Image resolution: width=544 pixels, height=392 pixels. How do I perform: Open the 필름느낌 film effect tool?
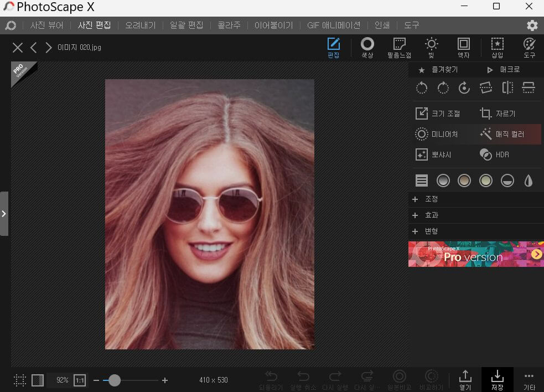tap(399, 47)
